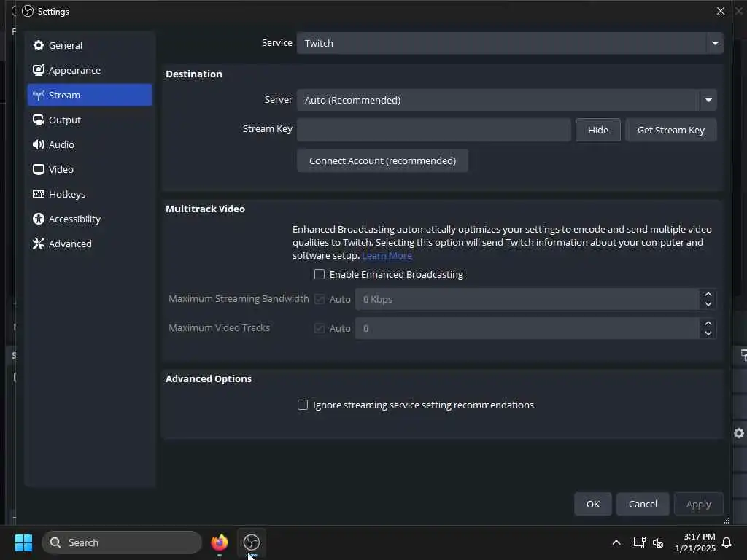The height and width of the screenshot is (560, 747).
Task: Click the muted volume tray icon
Action: tap(658, 542)
